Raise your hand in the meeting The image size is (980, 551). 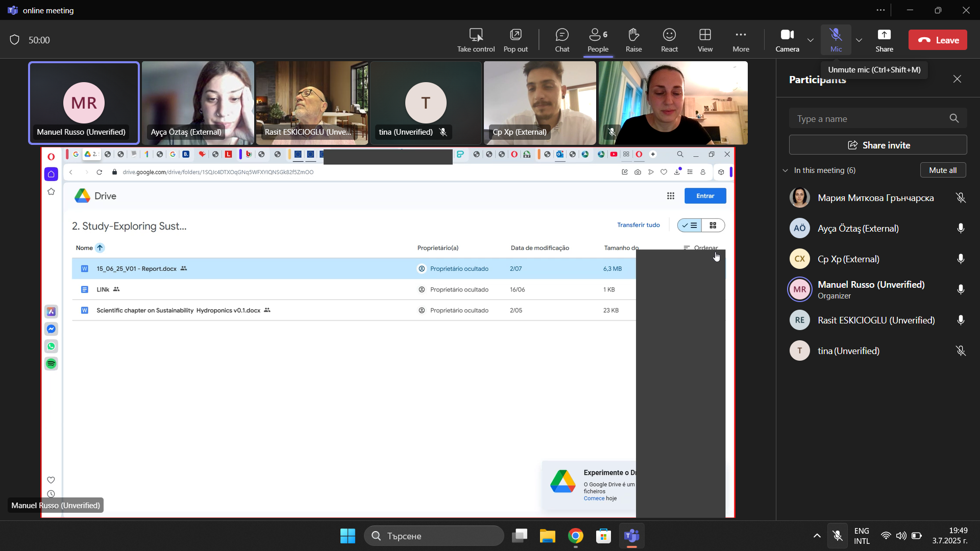point(633,40)
